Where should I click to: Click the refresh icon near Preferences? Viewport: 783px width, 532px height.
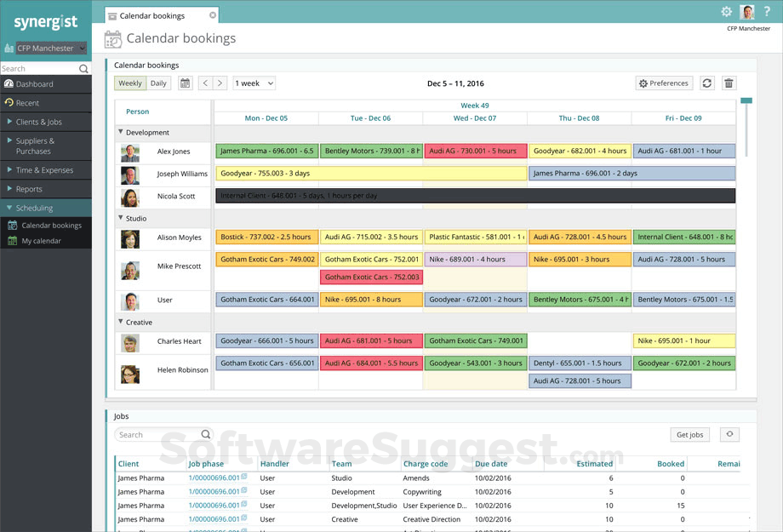[707, 83]
